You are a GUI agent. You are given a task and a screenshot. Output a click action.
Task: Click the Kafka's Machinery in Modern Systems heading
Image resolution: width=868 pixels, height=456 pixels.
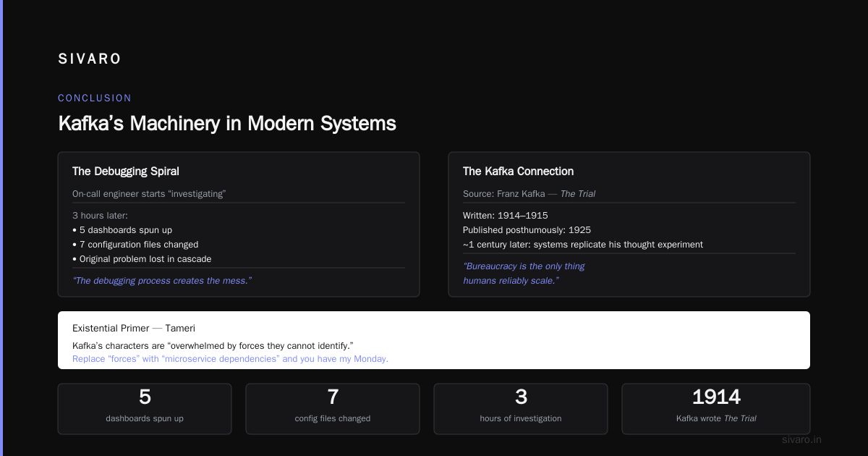(227, 123)
